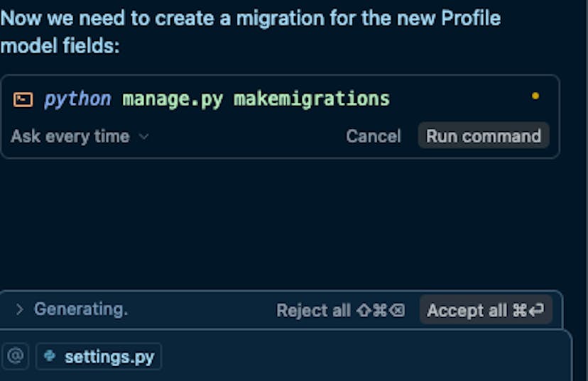Image resolution: width=588 pixels, height=381 pixels.
Task: Click the terminal icon beside the command
Action: click(x=23, y=99)
